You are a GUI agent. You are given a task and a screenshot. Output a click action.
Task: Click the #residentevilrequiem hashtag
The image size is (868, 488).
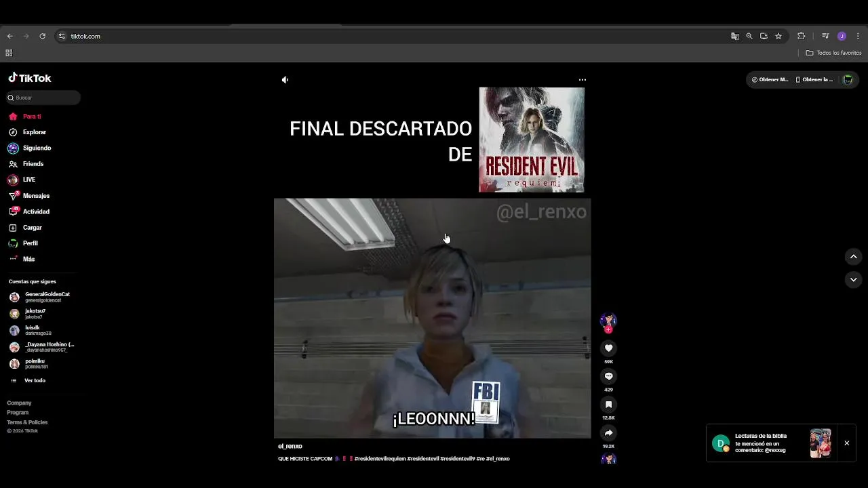[x=380, y=459]
